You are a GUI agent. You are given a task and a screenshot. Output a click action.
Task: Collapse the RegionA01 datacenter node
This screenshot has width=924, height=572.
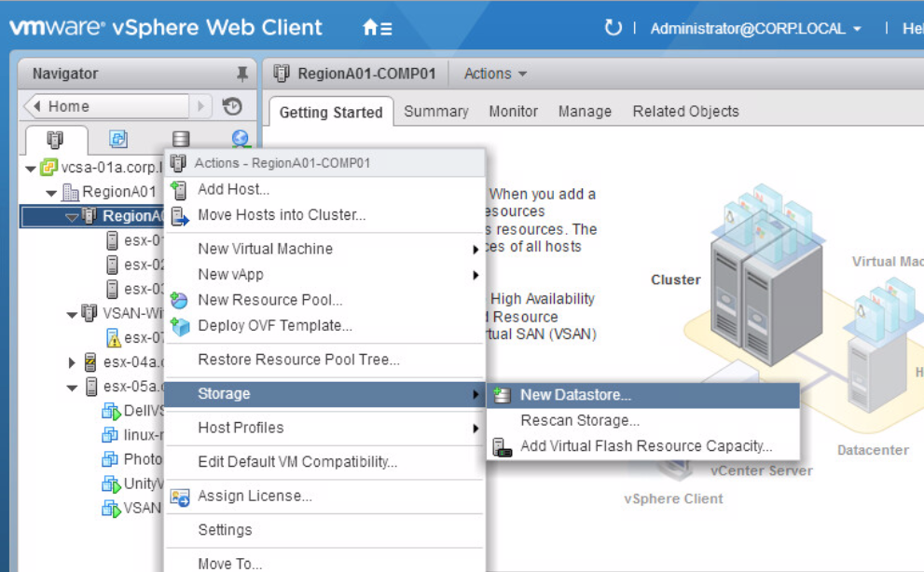(x=51, y=193)
